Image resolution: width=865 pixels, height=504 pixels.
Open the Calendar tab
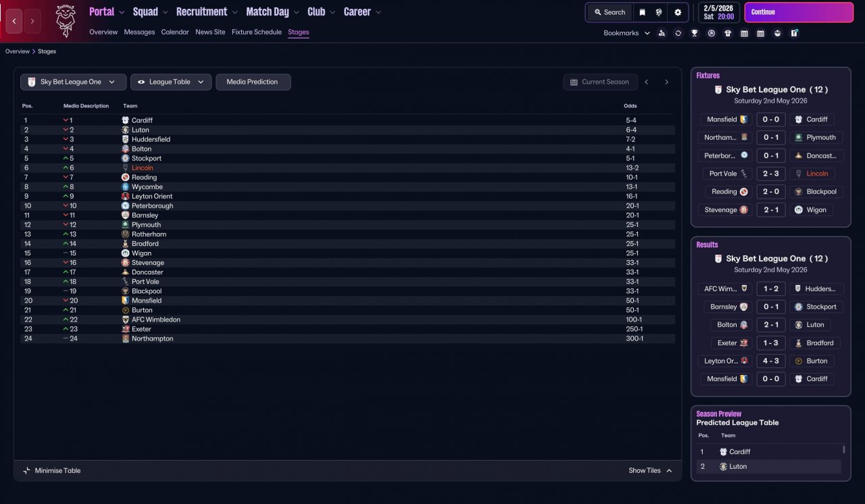175,32
